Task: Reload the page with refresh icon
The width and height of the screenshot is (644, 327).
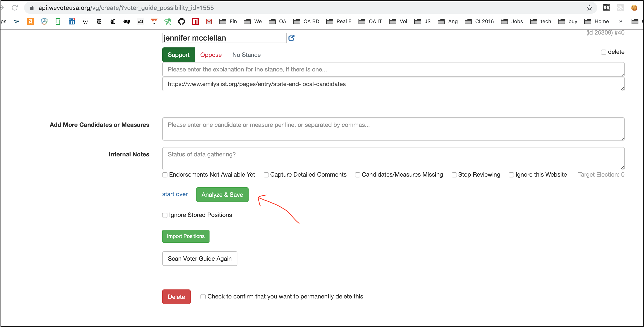Action: [x=15, y=8]
